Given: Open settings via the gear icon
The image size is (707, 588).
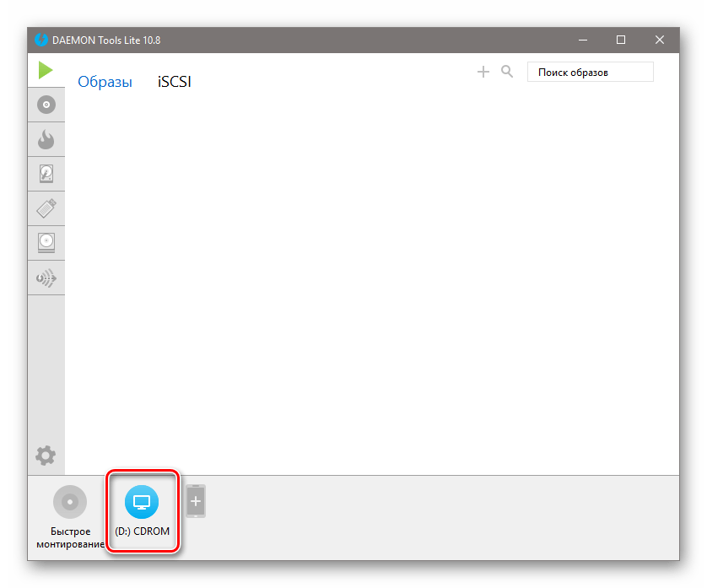Looking at the screenshot, I should click(46, 456).
